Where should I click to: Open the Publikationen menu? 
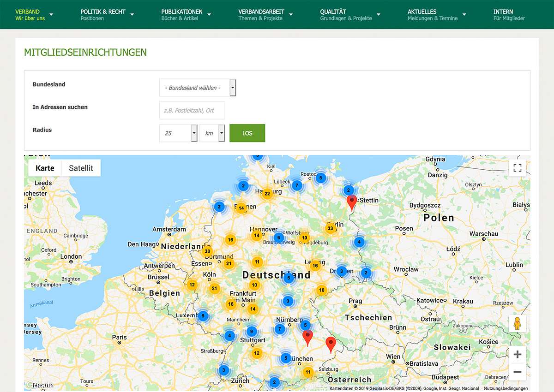point(182,15)
